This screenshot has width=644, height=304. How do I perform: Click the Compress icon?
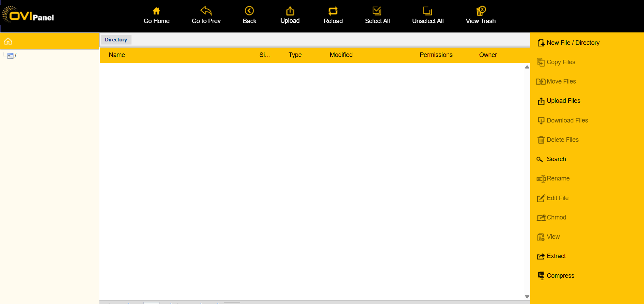(541, 276)
